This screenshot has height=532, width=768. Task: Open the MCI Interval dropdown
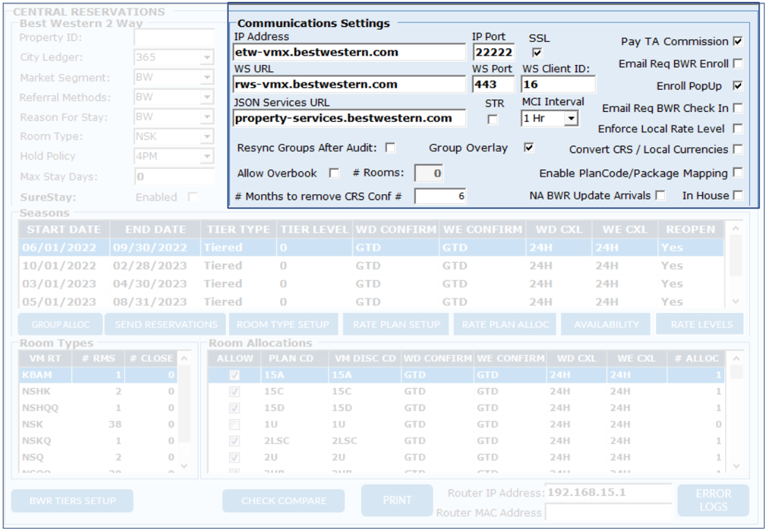click(x=570, y=119)
